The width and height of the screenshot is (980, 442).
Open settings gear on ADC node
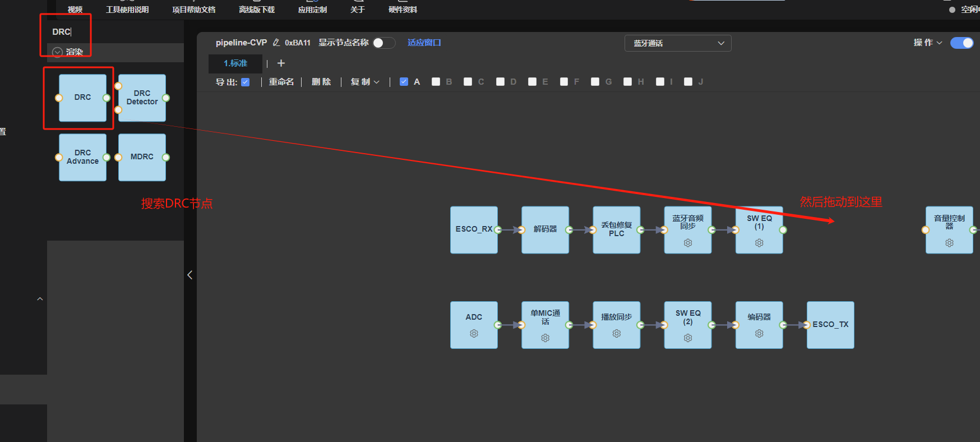[474, 334]
